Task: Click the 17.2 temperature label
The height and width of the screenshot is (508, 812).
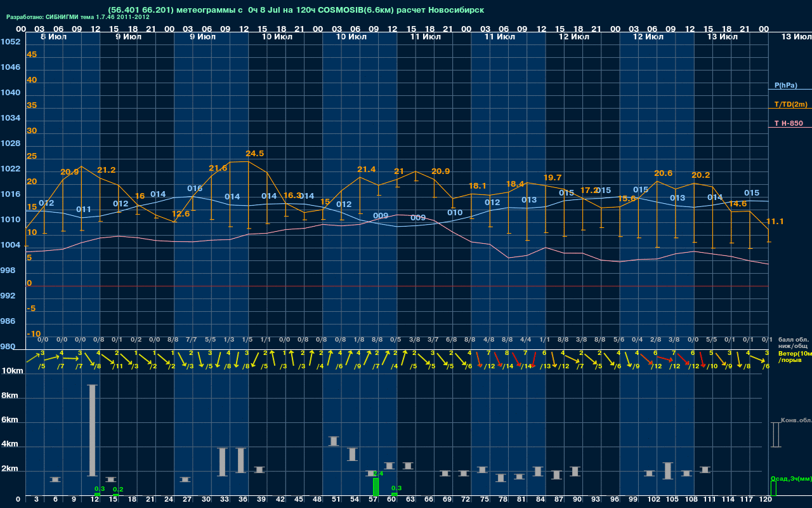Action: tap(589, 190)
